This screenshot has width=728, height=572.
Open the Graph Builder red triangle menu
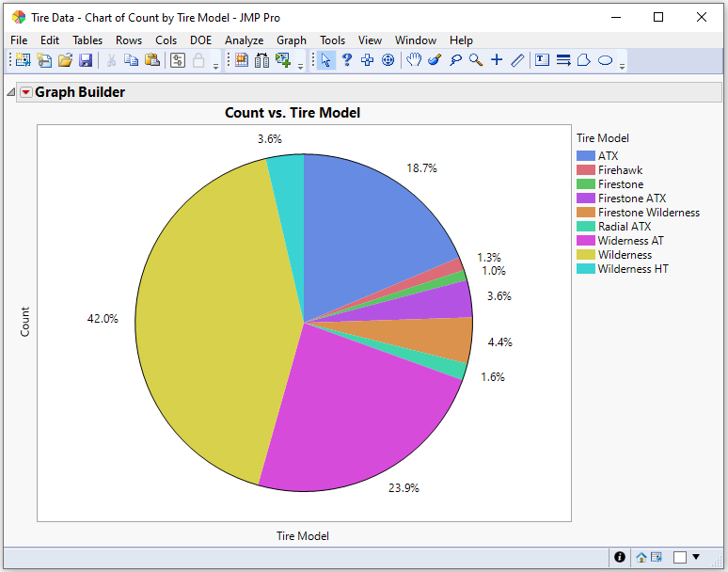25,92
